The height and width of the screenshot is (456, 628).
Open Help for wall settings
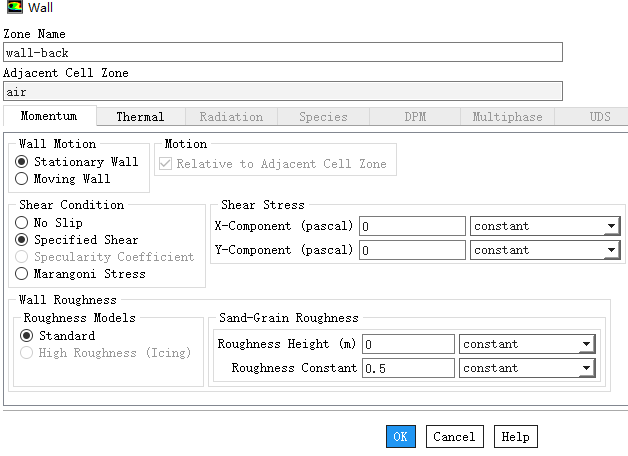(515, 437)
